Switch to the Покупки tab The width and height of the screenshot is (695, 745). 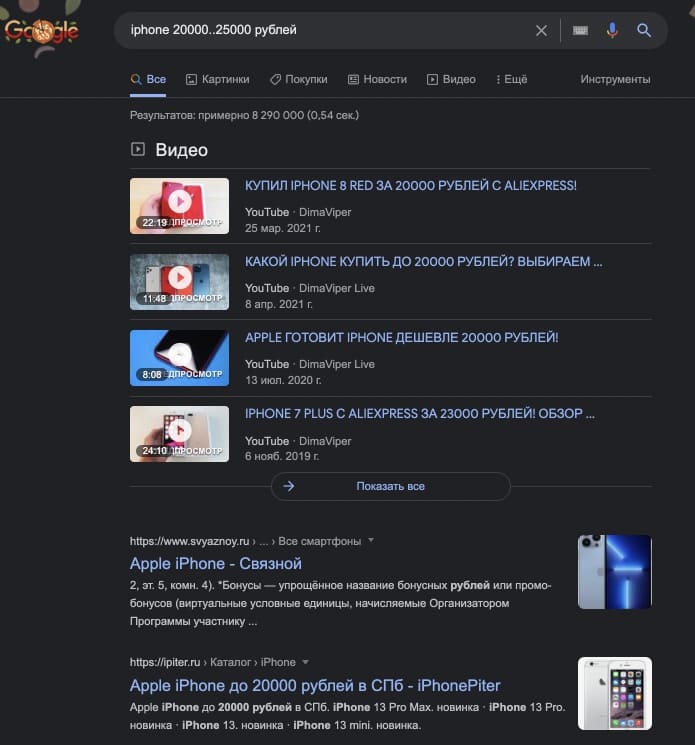pos(299,79)
